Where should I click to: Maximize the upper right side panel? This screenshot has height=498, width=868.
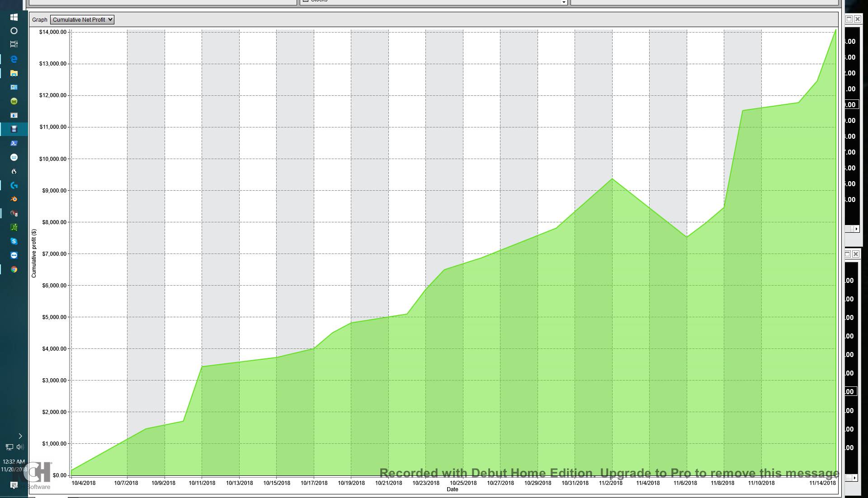[x=849, y=19]
